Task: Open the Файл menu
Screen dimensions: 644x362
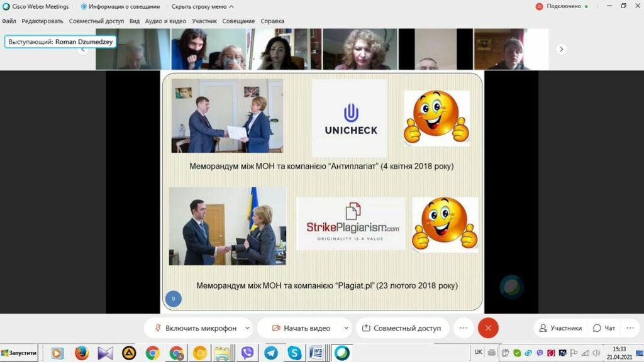Action: pos(9,21)
